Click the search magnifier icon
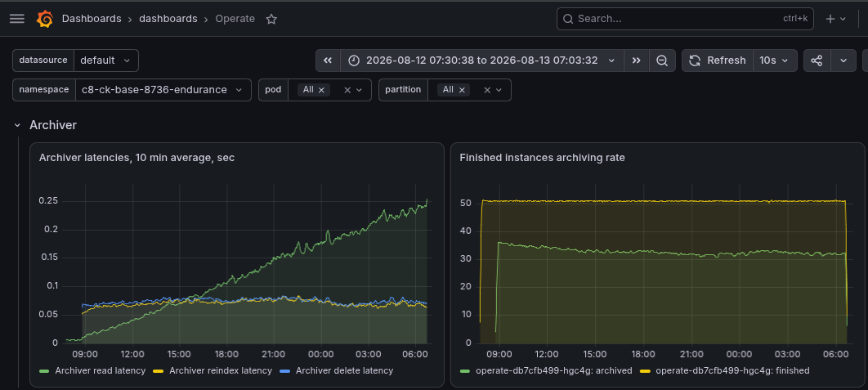The width and height of the screenshot is (868, 390). tap(567, 19)
